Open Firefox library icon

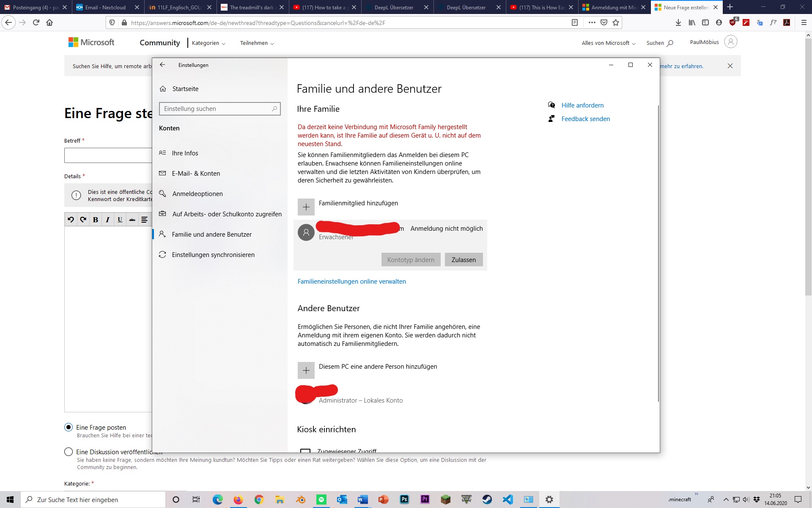click(692, 22)
